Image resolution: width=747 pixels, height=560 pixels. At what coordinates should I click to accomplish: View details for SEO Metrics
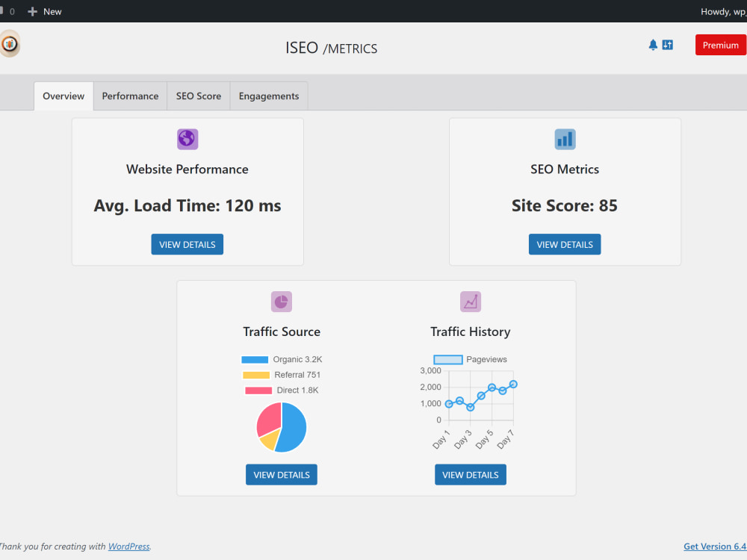[x=565, y=244]
